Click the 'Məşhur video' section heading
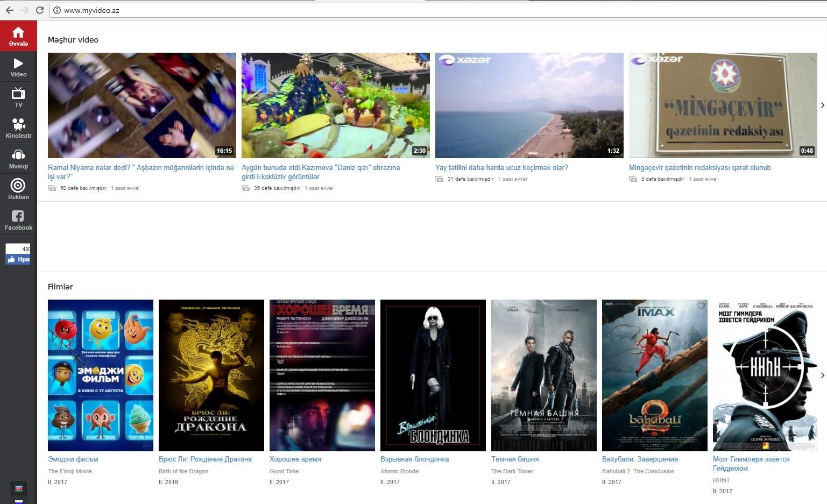 [73, 40]
